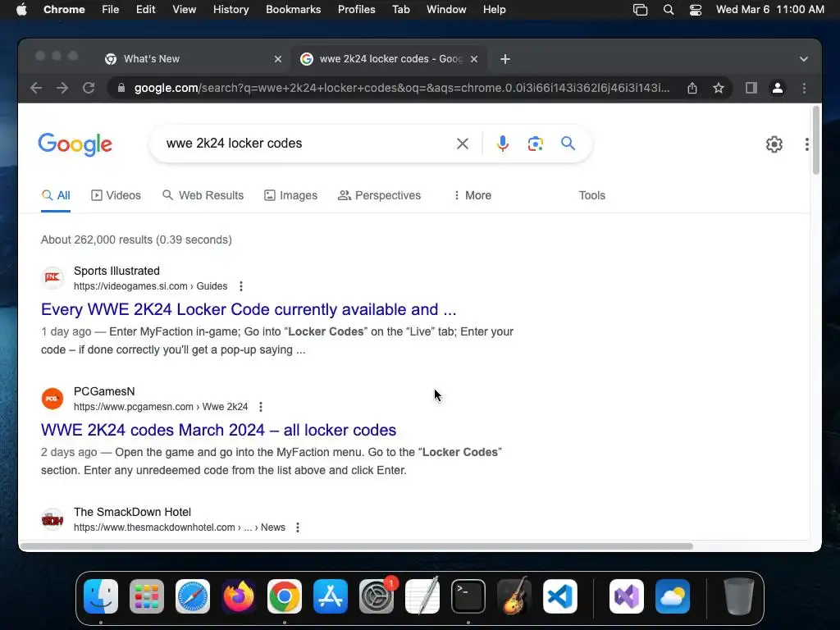Reload the page with refresh icon
The image size is (840, 630).
pyautogui.click(x=89, y=88)
